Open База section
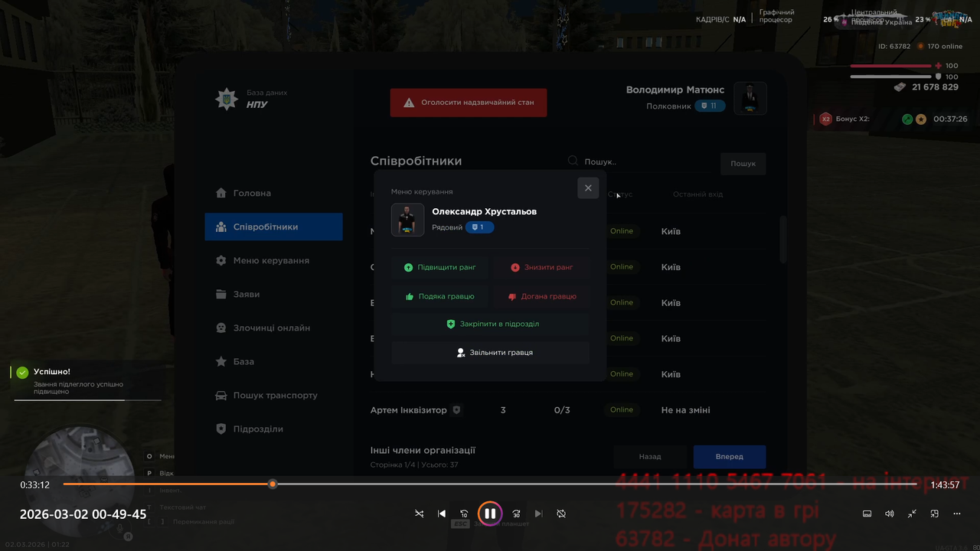Image resolution: width=980 pixels, height=551 pixels. (x=273, y=362)
